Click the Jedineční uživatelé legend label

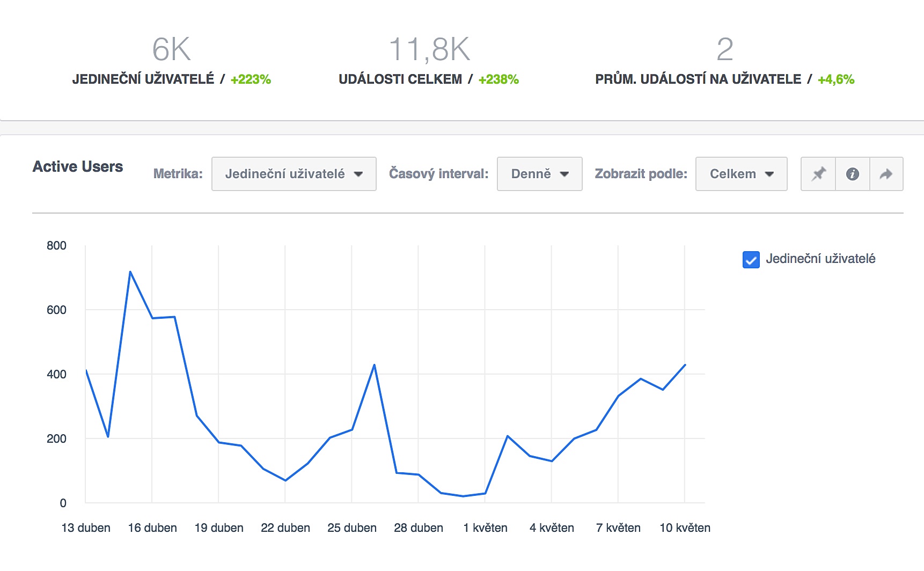(820, 259)
